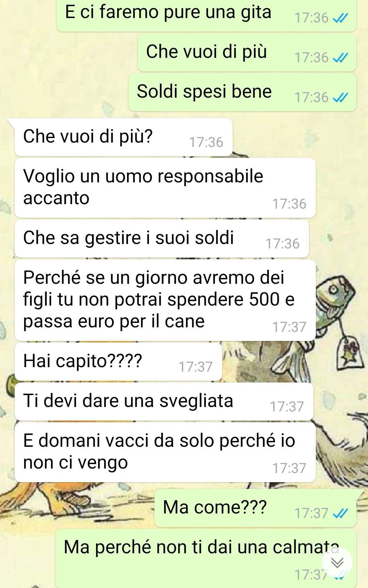
Task: Tap the double checkmark next to 'Che vuoi di più'
Action: (x=340, y=58)
